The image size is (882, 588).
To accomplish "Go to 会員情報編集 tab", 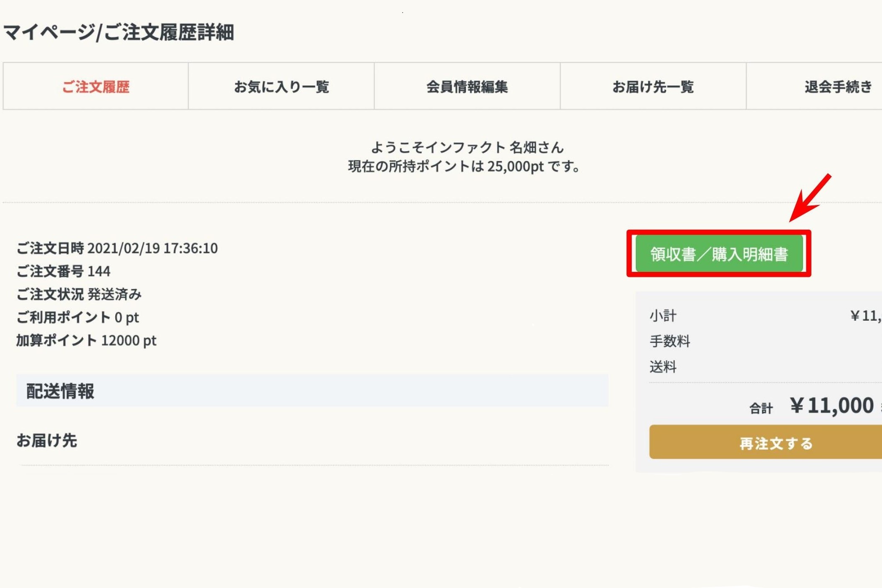I will coord(467,87).
